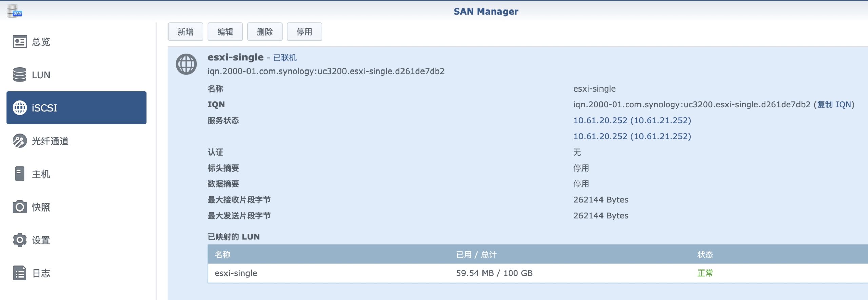Select the esxi-single row in mapped LUN table
The image size is (868, 300).
click(x=538, y=273)
